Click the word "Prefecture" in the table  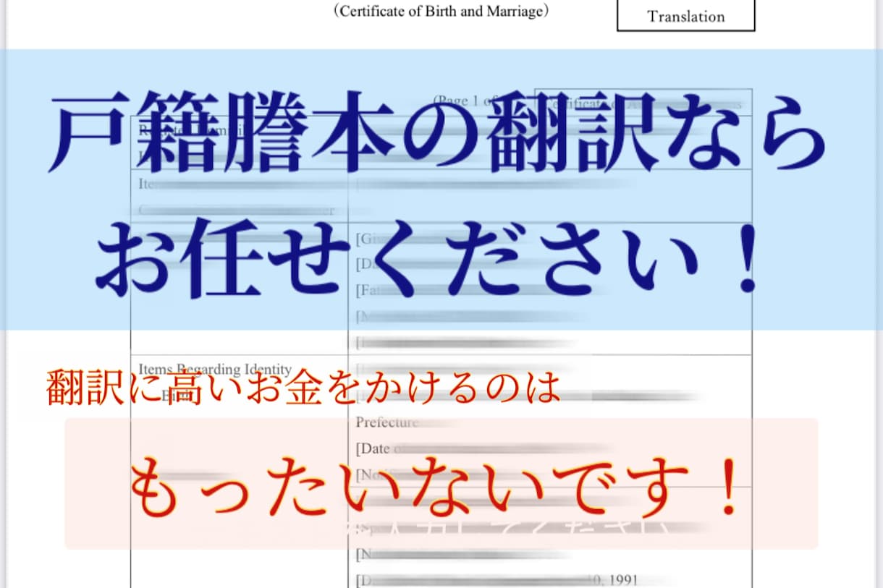(x=387, y=422)
